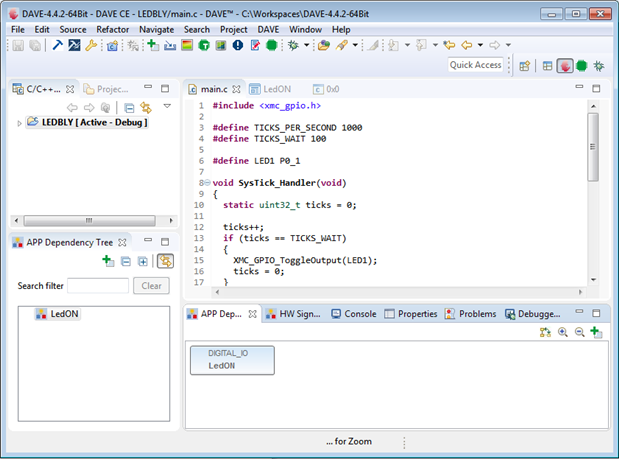Click into the Search filter text field
This screenshot has width=619, height=459.
pyautogui.click(x=97, y=286)
